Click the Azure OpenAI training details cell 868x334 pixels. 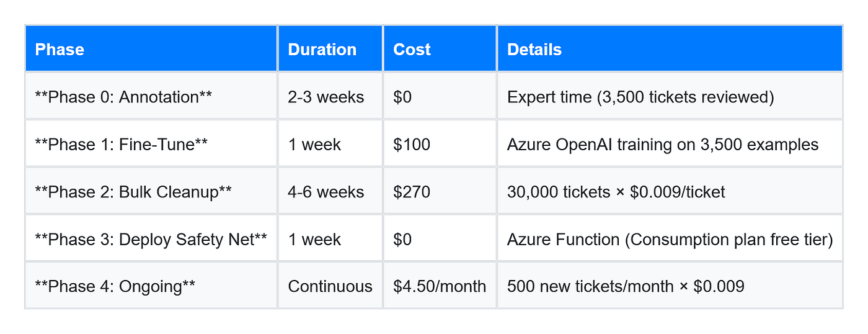coord(670,143)
